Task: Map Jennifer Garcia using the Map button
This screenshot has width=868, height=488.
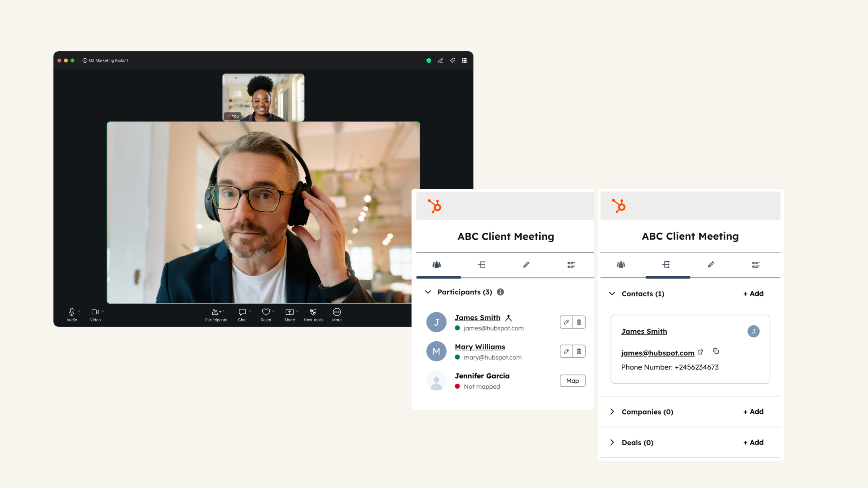Action: (572, 381)
